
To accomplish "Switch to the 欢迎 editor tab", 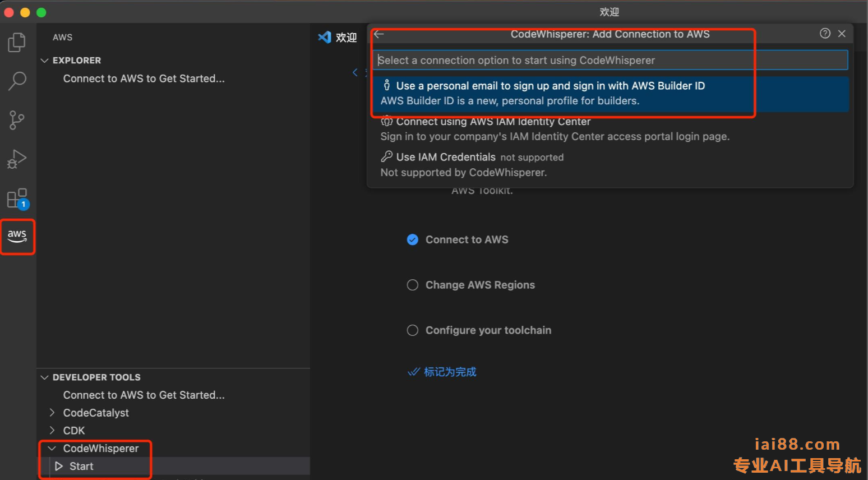I will [338, 37].
